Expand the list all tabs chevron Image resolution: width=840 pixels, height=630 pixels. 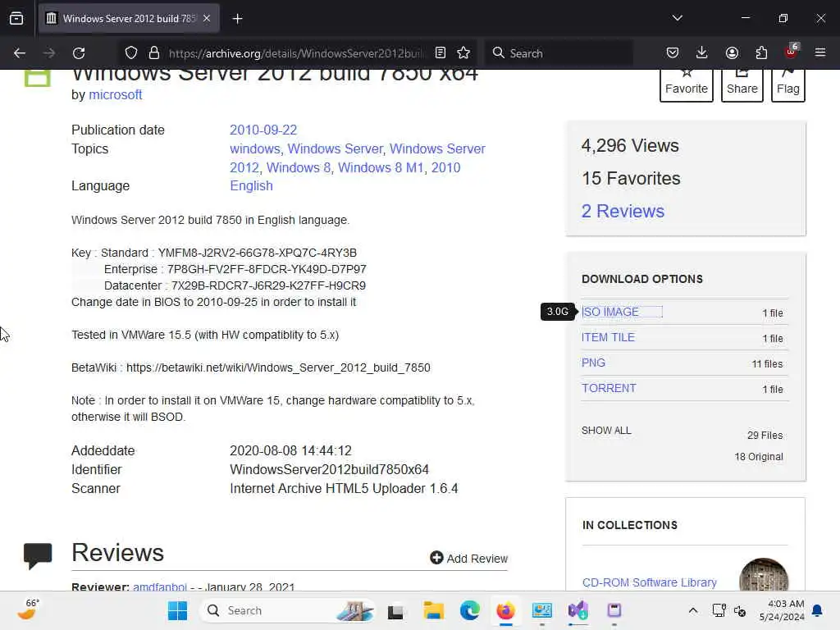[x=677, y=18]
